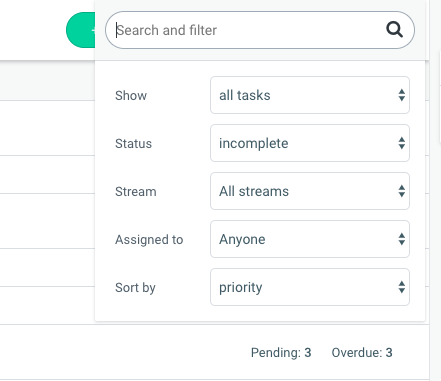The width and height of the screenshot is (441, 381).
Task: Click the up-down arrows on the Sort by selector
Action: (402, 287)
